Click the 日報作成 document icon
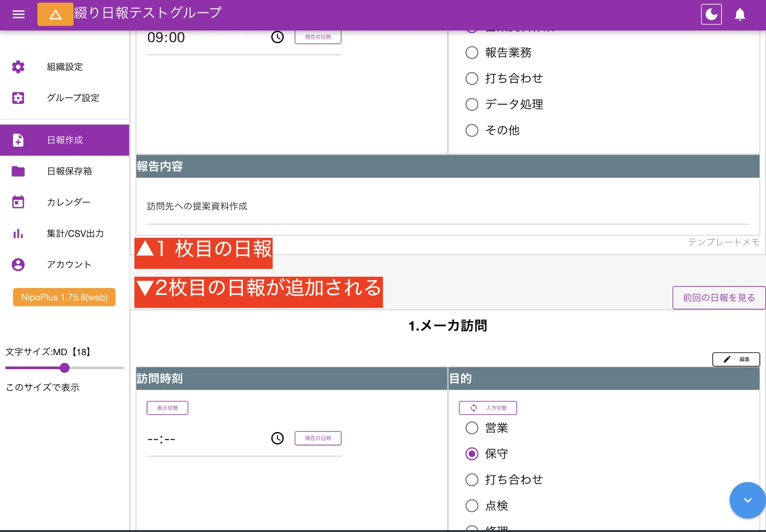 (18, 140)
